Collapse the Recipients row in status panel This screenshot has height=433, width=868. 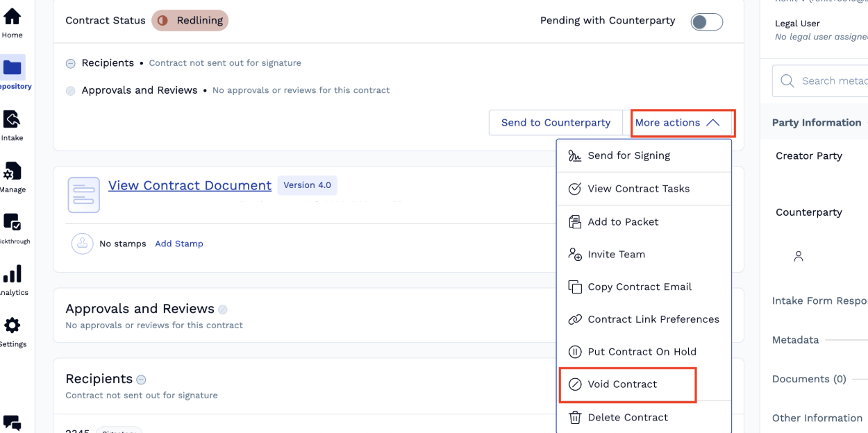click(71, 63)
